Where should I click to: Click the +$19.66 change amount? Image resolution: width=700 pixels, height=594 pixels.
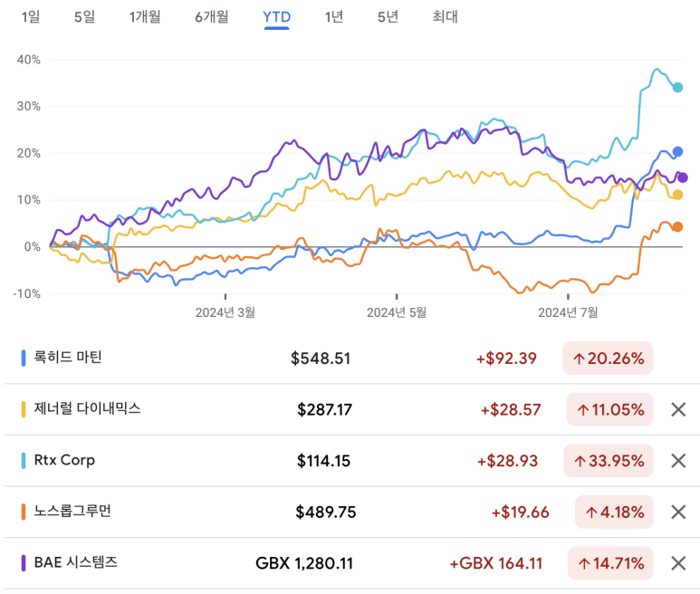[x=520, y=513]
